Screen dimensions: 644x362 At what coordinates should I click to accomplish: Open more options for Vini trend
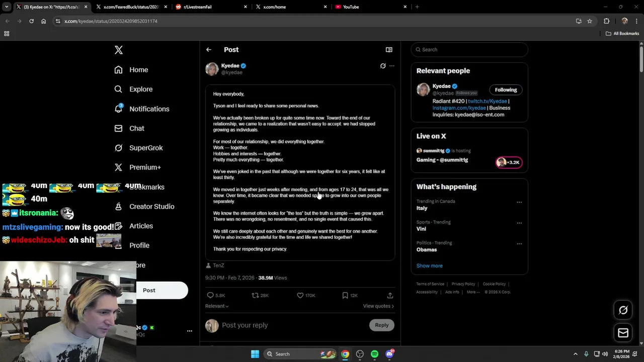tap(519, 223)
